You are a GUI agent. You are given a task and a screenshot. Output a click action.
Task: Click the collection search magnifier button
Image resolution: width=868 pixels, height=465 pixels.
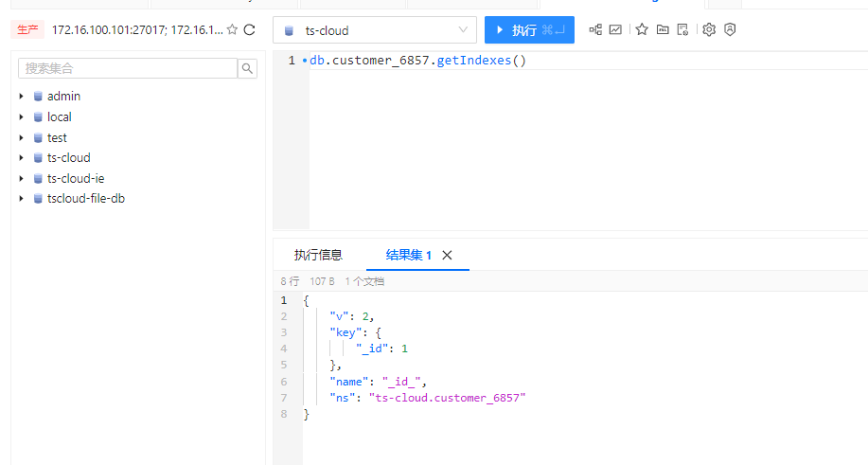pyautogui.click(x=248, y=68)
